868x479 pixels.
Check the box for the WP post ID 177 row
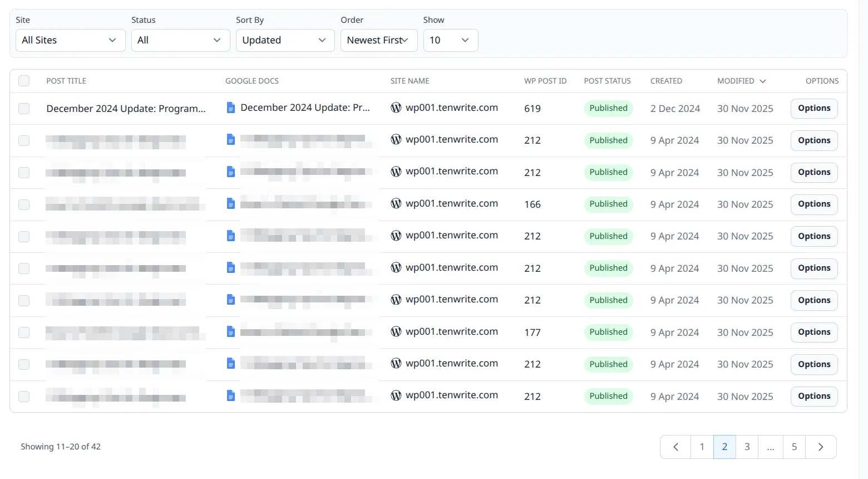tap(24, 333)
